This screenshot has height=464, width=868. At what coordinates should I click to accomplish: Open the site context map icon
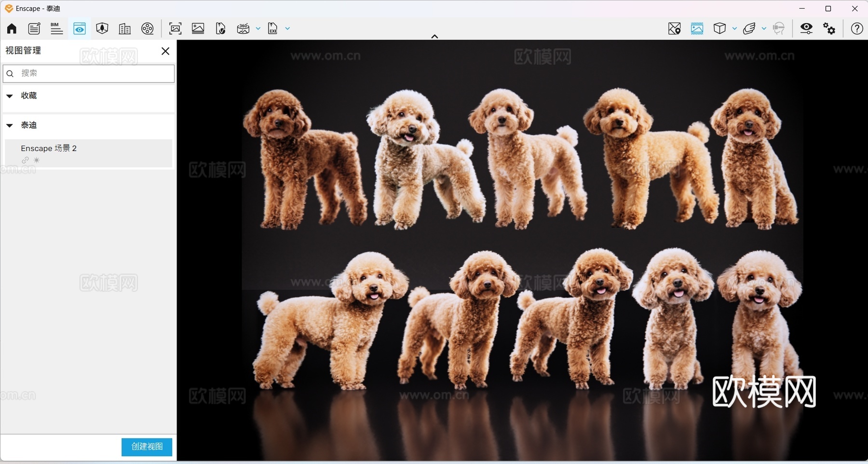[102, 28]
